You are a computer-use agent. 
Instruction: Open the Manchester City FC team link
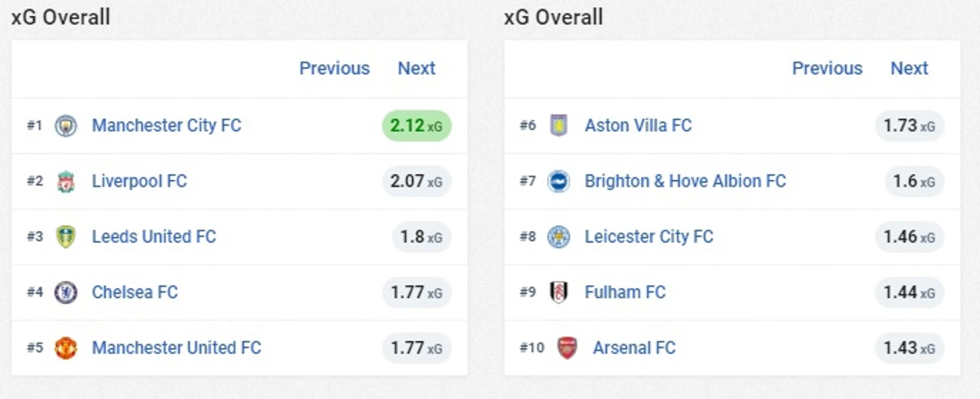(166, 126)
